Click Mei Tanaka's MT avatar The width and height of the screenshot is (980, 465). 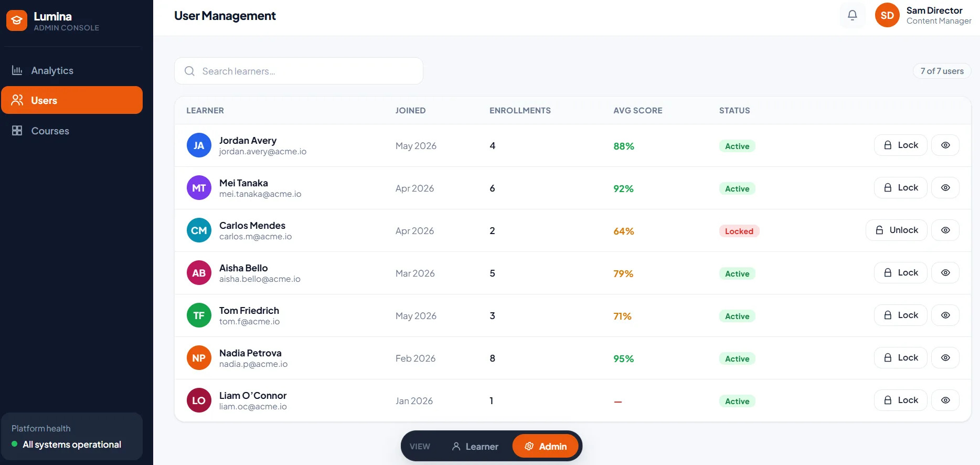tap(199, 188)
